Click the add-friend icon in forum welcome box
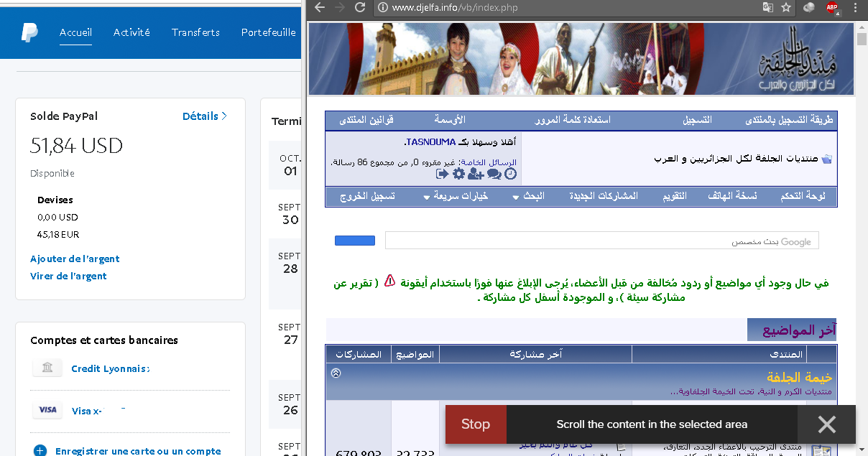This screenshot has width=868, height=456. 476,174
